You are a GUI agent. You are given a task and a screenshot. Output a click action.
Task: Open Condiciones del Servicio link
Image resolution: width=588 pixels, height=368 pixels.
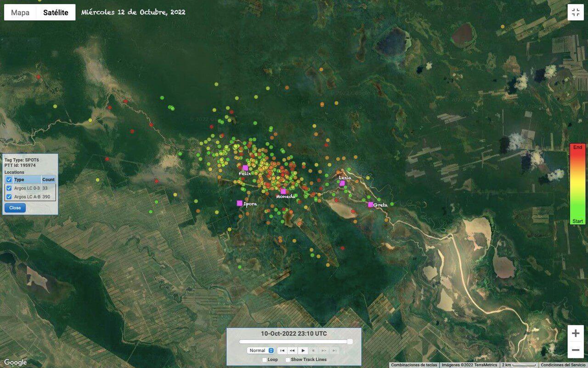coord(564,365)
